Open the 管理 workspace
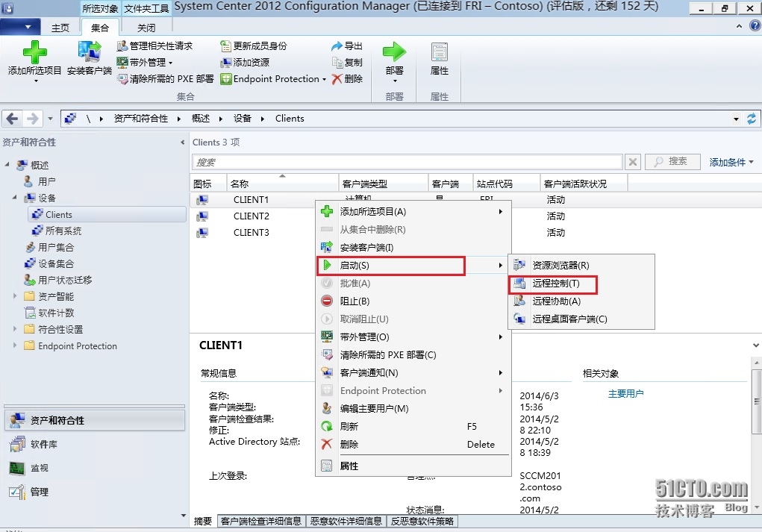Viewport: 762px width, 532px height. 95,492
